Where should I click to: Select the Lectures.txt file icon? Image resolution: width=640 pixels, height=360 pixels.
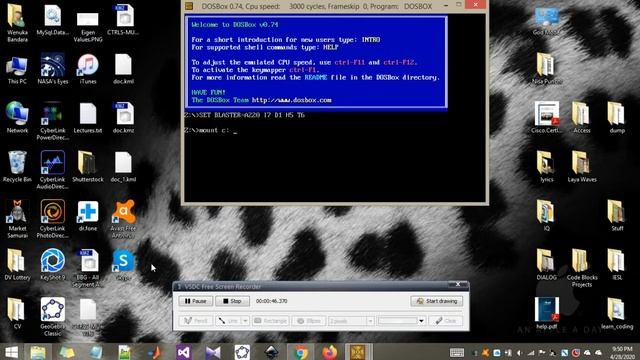[x=88, y=118]
